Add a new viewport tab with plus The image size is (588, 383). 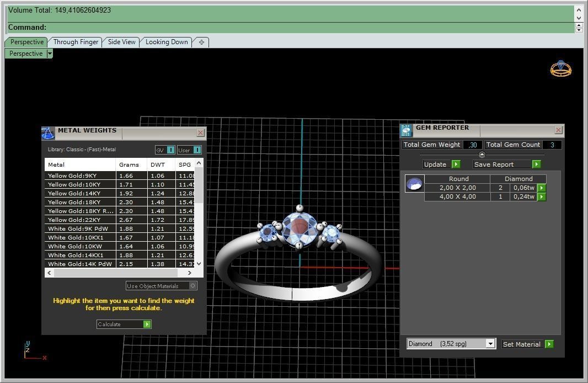(201, 42)
